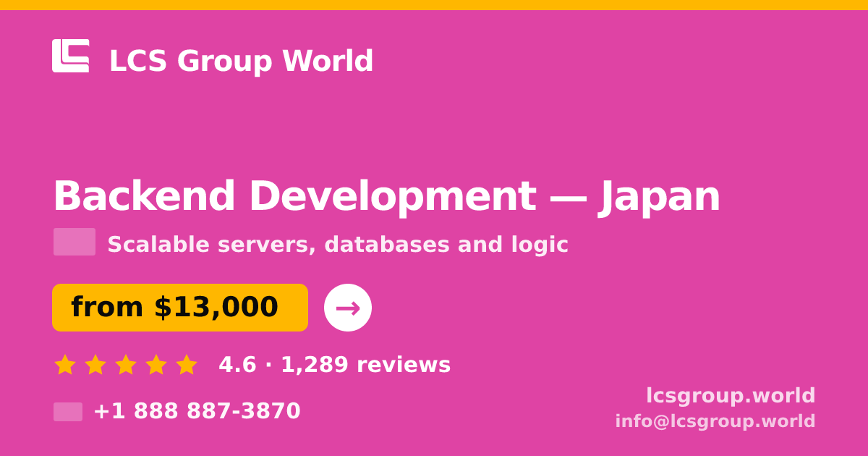
Task: Click the fourth rating star
Action: click(x=156, y=365)
